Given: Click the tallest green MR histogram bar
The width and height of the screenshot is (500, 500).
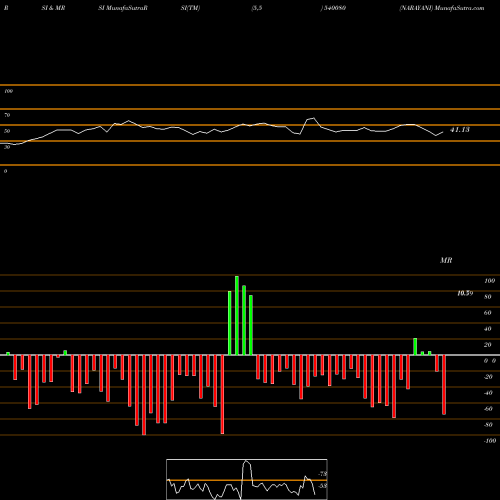Looking at the screenshot, I should (237, 315).
